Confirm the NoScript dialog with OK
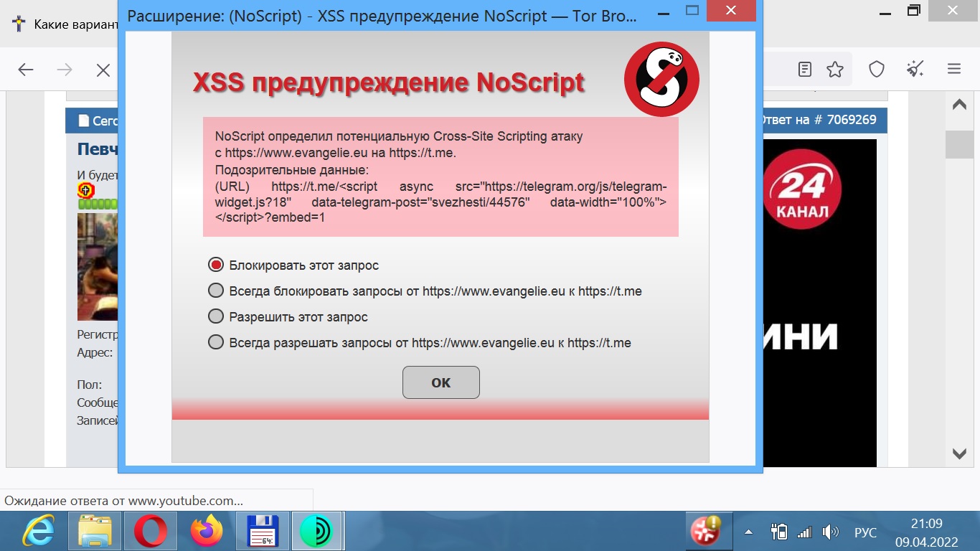 pos(440,382)
